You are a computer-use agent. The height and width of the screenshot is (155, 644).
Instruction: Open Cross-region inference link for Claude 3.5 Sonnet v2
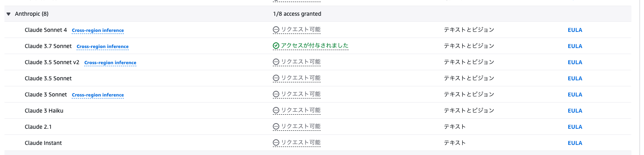pyautogui.click(x=111, y=63)
